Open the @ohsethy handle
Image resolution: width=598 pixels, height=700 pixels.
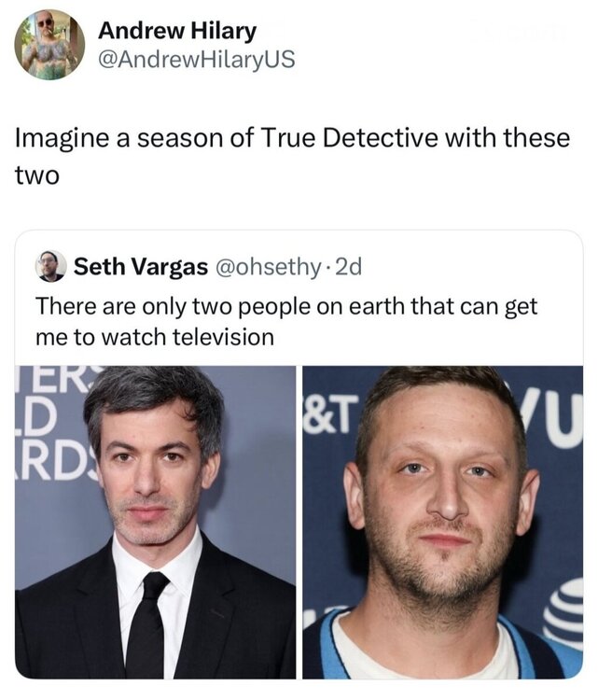click(268, 268)
